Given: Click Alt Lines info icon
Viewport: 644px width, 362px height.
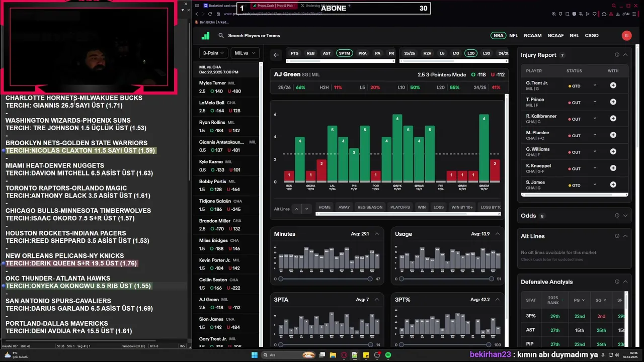Looking at the screenshot, I should click(x=617, y=236).
